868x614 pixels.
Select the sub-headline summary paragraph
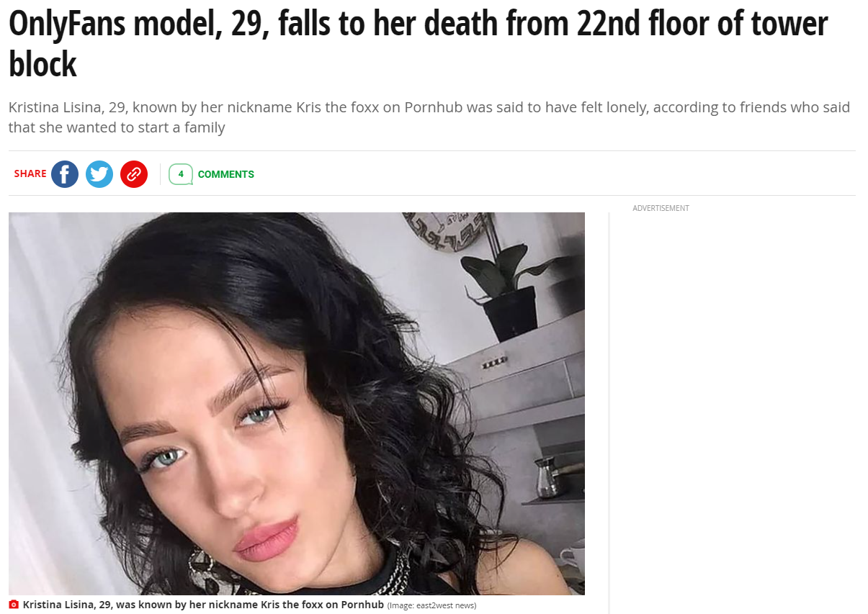click(x=429, y=117)
